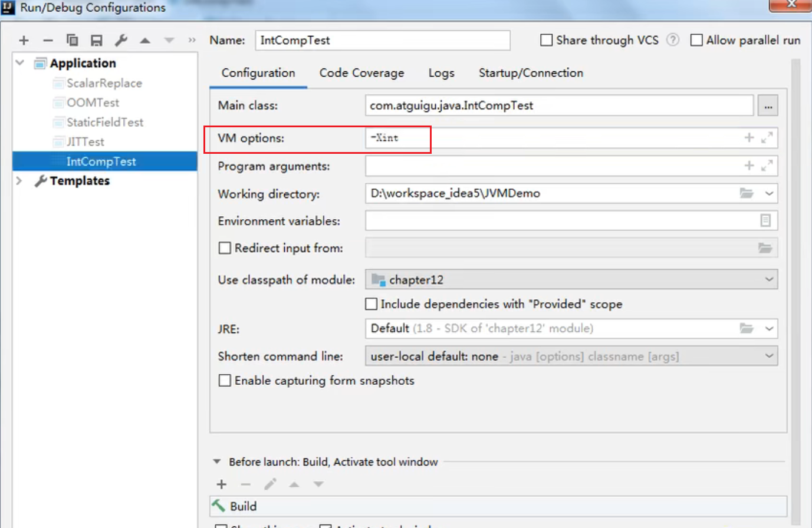Expand the Program arguments field editor
This screenshot has height=528, width=812.
pyautogui.click(x=767, y=166)
